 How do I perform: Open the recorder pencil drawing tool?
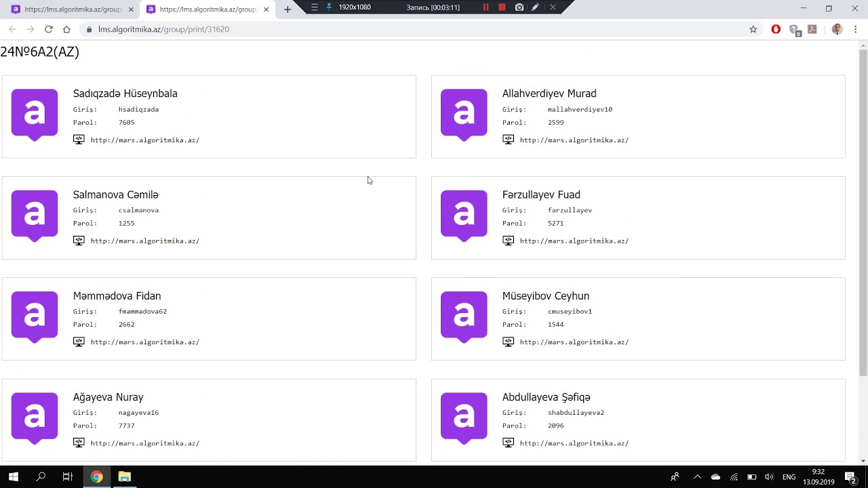tap(535, 7)
